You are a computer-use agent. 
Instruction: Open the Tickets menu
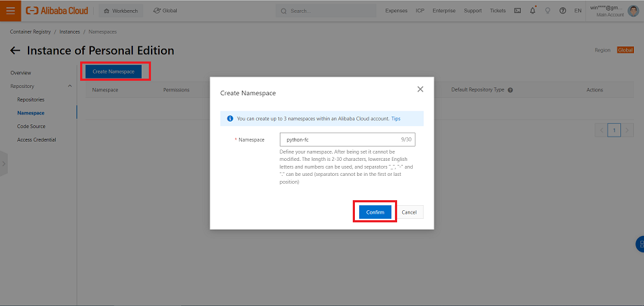click(498, 11)
